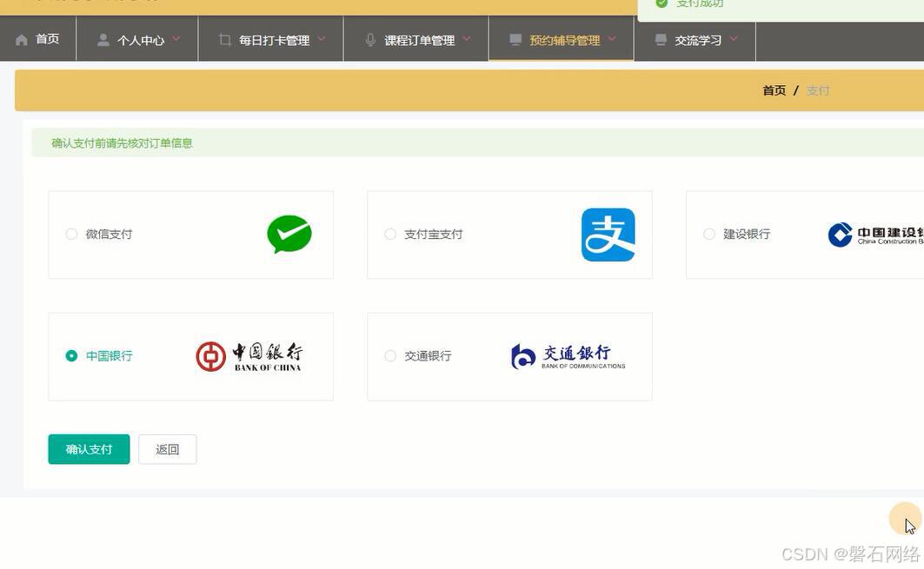Select the 建设银行 radio button

pos(709,234)
